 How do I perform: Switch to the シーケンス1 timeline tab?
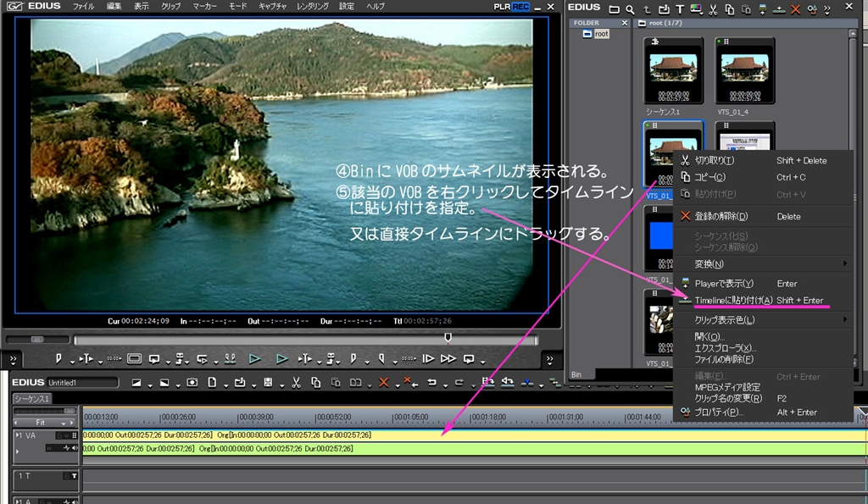32,398
